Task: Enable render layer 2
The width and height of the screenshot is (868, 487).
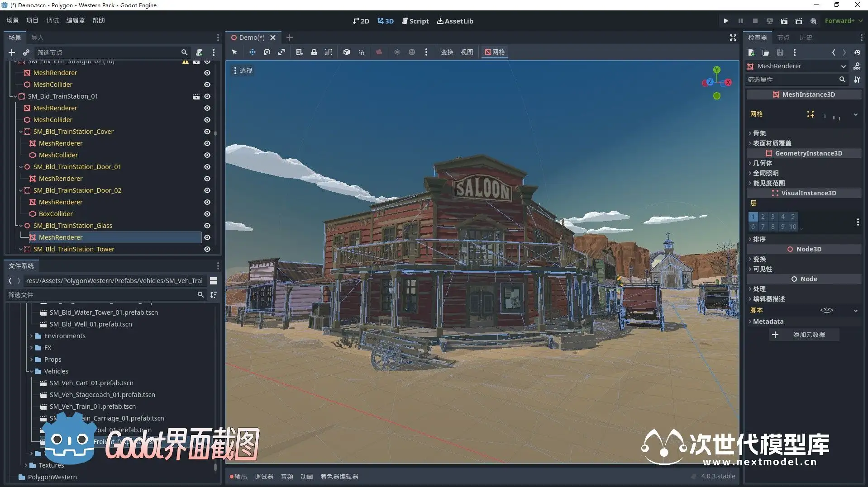Action: pos(763,217)
